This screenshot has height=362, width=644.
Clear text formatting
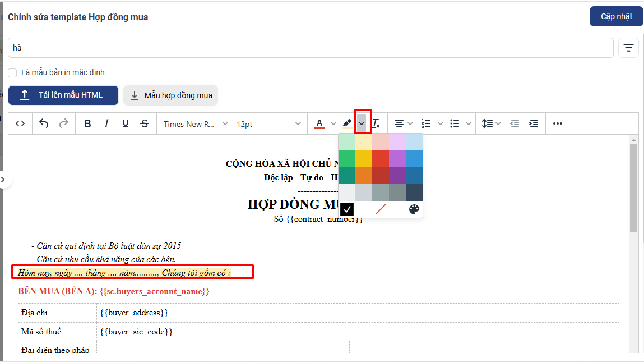click(376, 124)
